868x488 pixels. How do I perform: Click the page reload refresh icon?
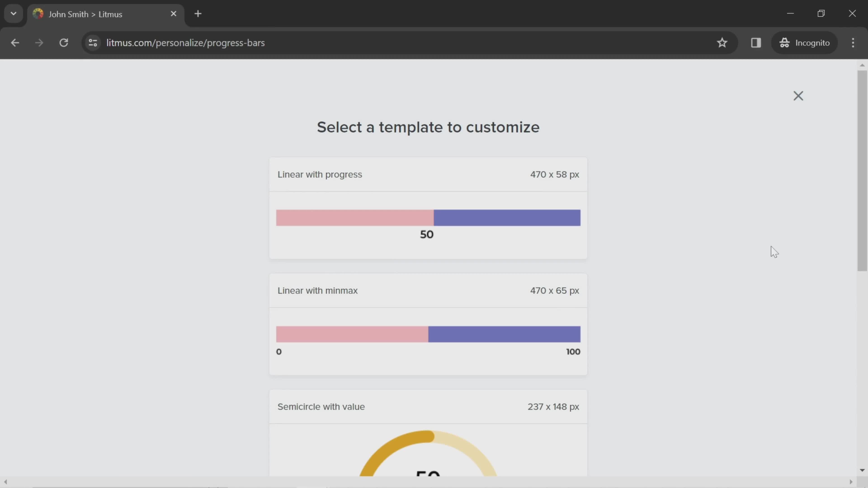pos(64,42)
